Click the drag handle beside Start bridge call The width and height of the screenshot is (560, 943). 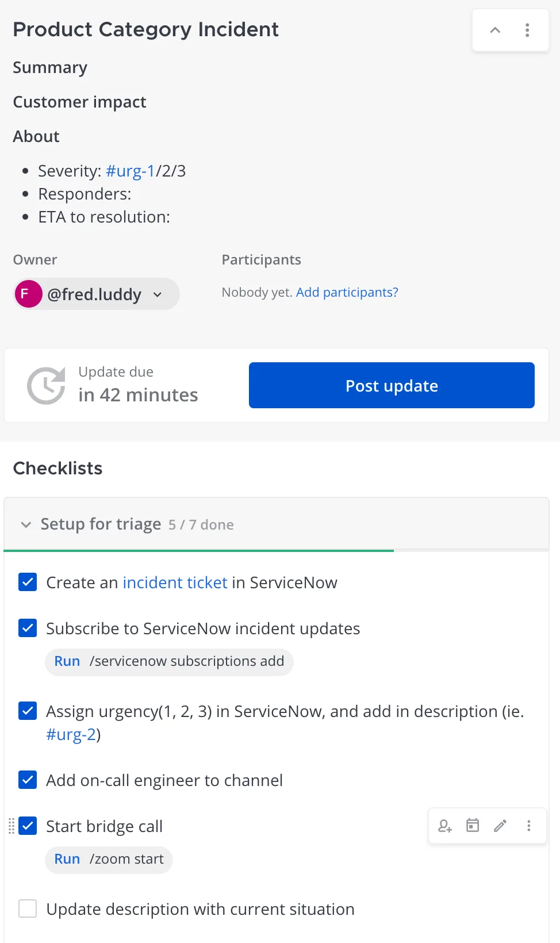pos(11,826)
